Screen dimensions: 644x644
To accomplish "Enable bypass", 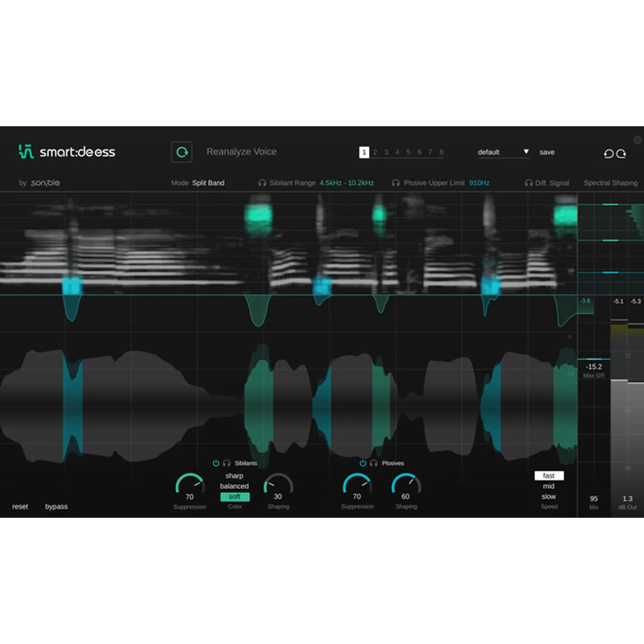I will [56, 507].
